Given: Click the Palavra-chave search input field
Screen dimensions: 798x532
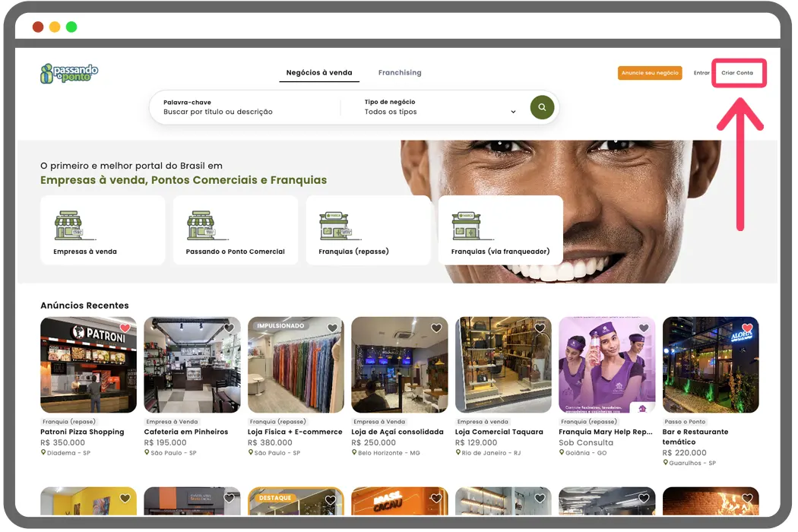Looking at the screenshot, I should (x=243, y=112).
